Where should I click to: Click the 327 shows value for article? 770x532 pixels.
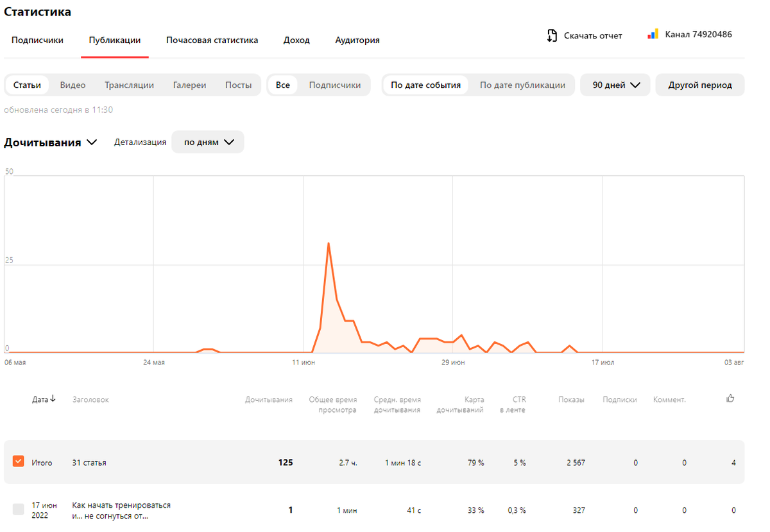[579, 510]
